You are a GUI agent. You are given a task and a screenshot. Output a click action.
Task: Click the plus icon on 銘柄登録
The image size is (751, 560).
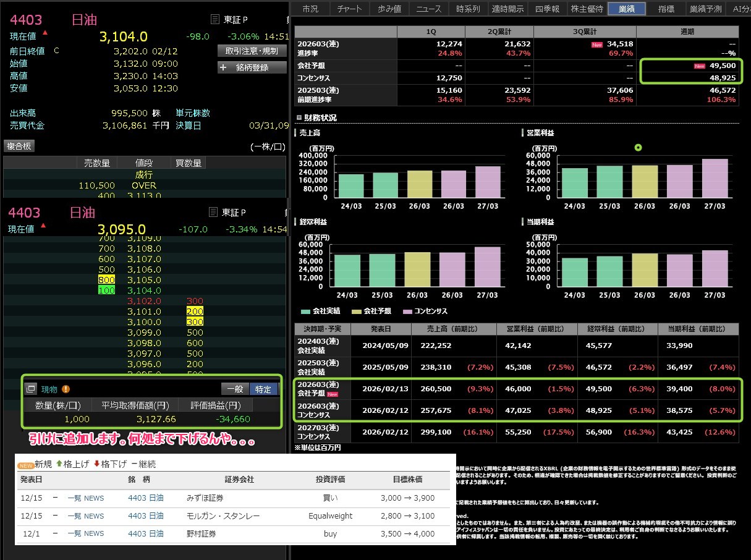[x=224, y=67]
